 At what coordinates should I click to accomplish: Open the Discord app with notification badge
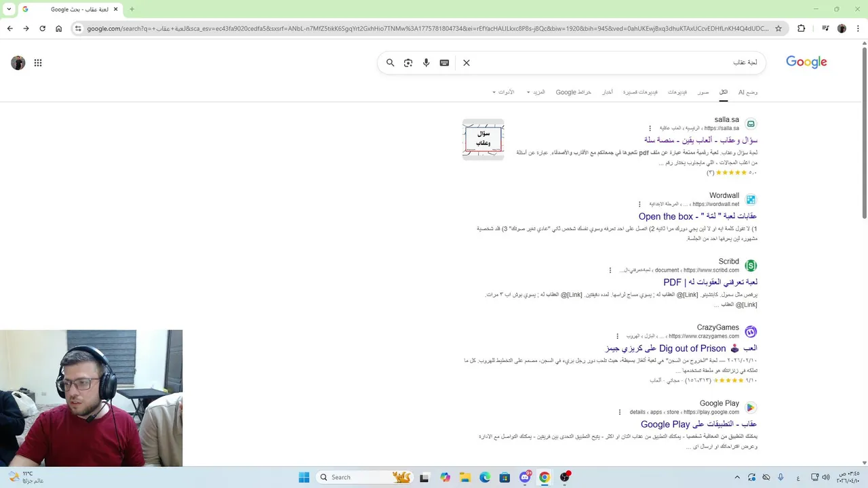tap(525, 477)
